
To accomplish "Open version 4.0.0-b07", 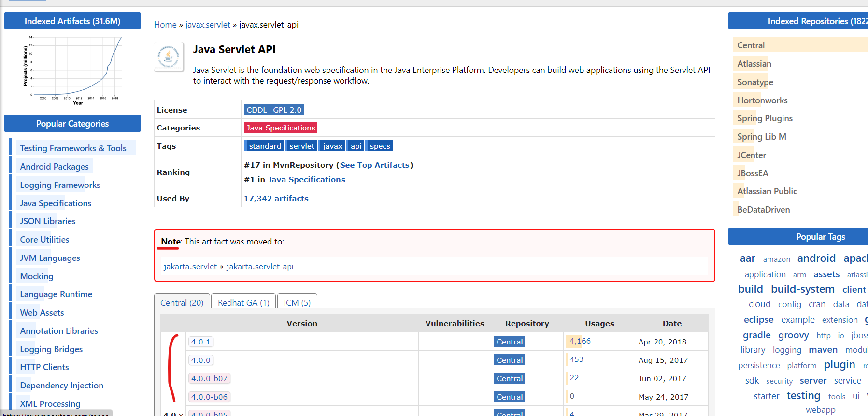I will tap(209, 379).
